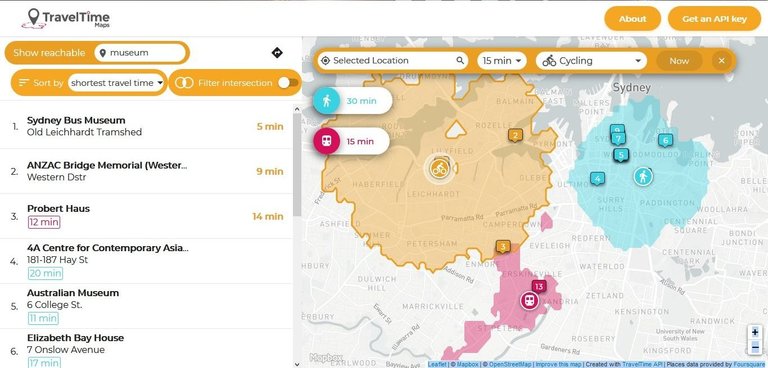The width and height of the screenshot is (768, 368).
Task: Select the walking 30 min layer icon
Action: click(327, 101)
